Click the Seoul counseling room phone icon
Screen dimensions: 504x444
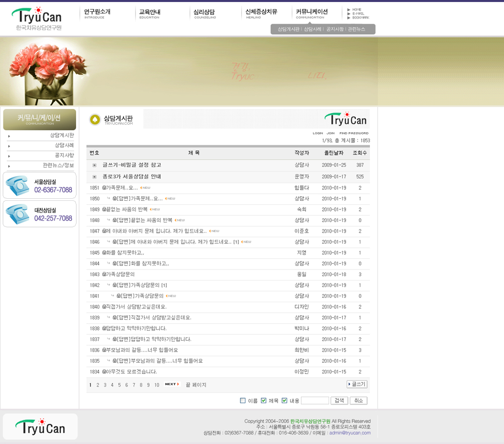tap(18, 185)
